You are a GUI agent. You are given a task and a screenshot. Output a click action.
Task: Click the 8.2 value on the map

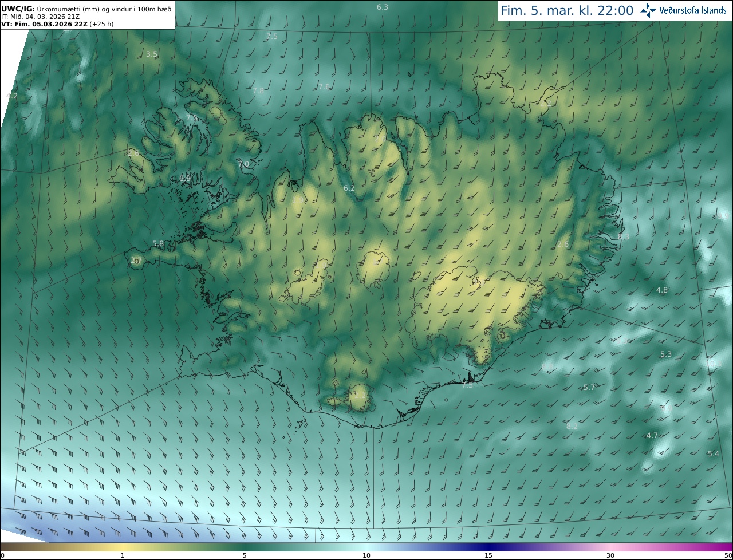click(572, 427)
